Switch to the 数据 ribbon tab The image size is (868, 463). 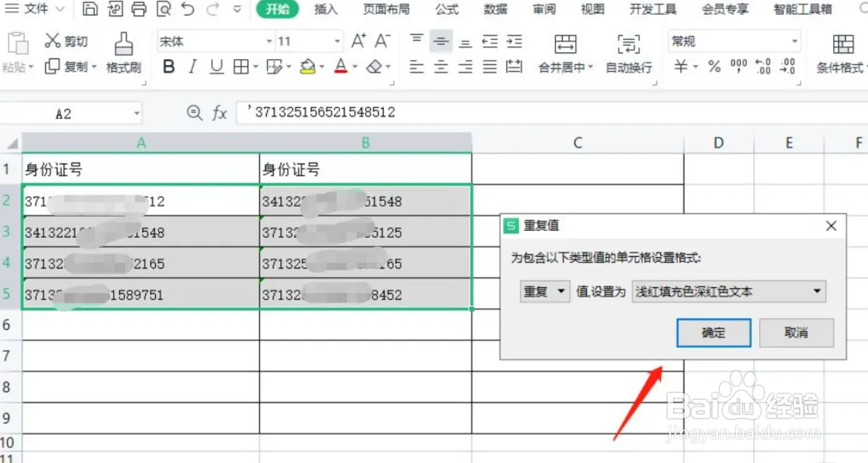[496, 9]
